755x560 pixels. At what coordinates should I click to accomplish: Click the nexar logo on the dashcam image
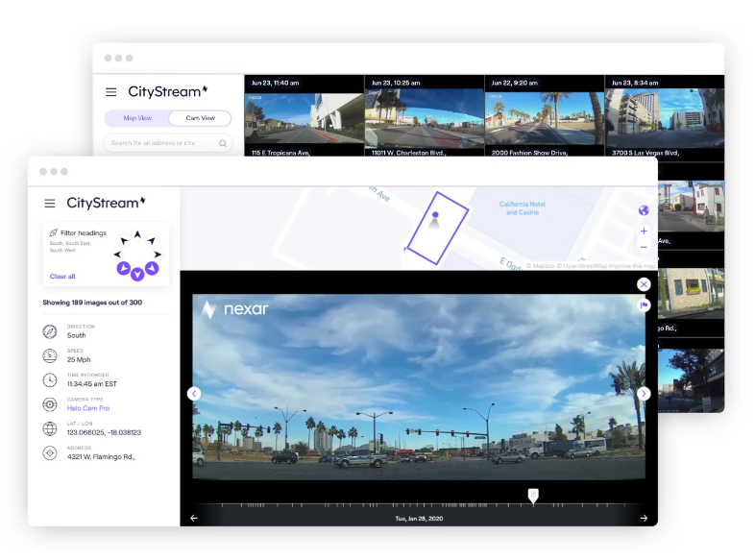(x=234, y=309)
